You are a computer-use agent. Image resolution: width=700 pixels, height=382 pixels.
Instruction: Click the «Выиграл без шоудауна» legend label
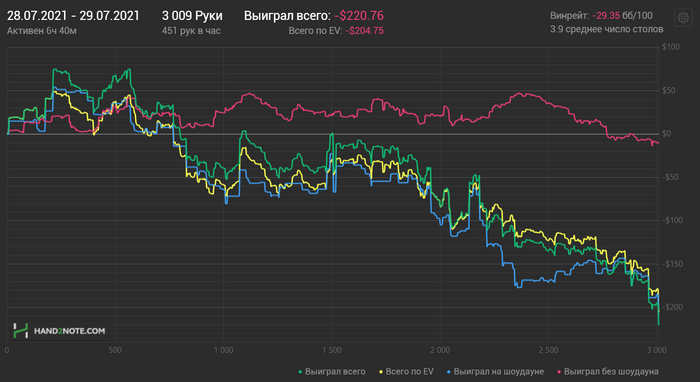[611, 371]
